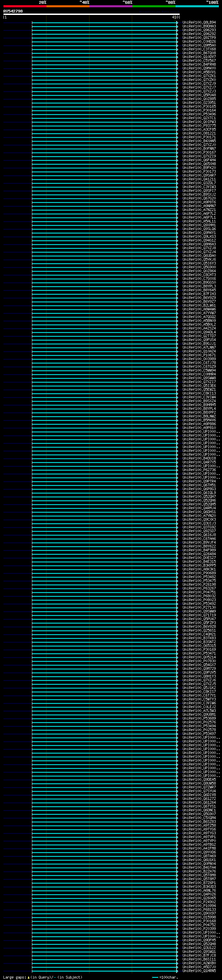Image resolution: width=222 pixels, height=980 pixels.
Task: Select the query label AV542798
Action: [x=13, y=11]
